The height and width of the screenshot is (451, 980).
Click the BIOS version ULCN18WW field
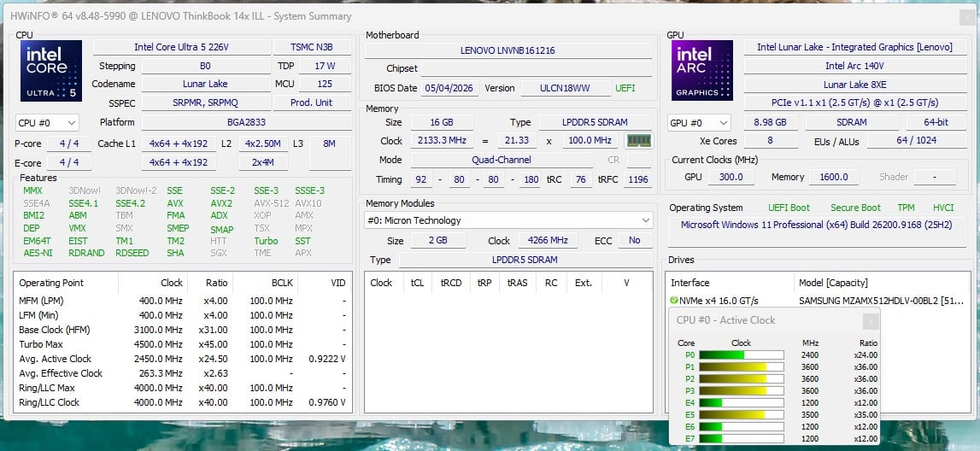click(x=566, y=88)
